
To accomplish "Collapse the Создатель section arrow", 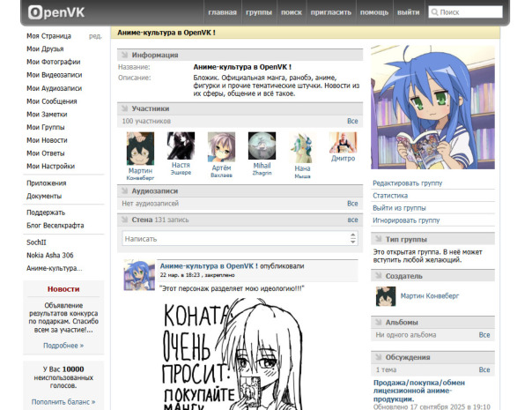I will [x=379, y=276].
